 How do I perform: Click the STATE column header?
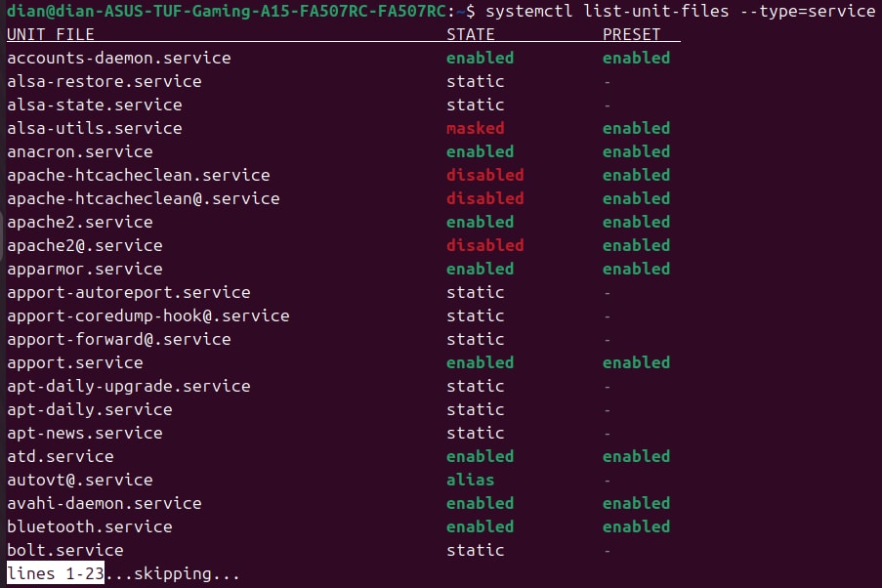(470, 34)
